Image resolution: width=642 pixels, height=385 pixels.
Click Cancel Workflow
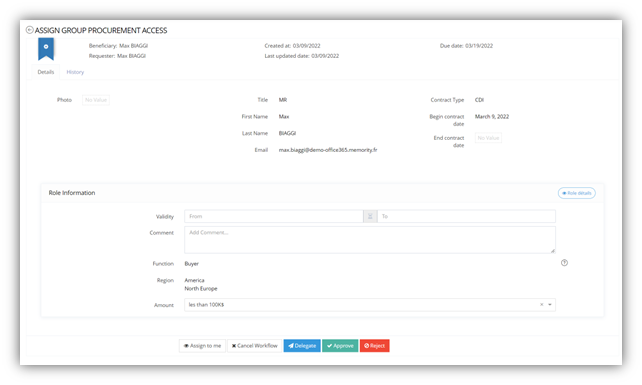(255, 346)
